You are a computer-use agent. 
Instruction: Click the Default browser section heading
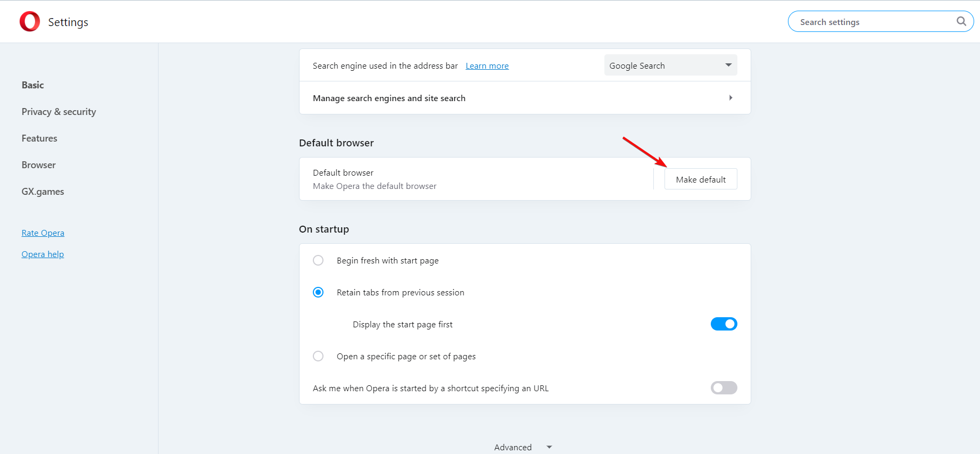(336, 143)
